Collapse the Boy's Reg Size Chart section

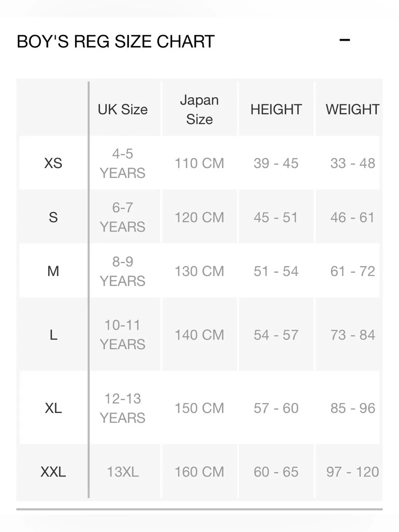pos(345,40)
